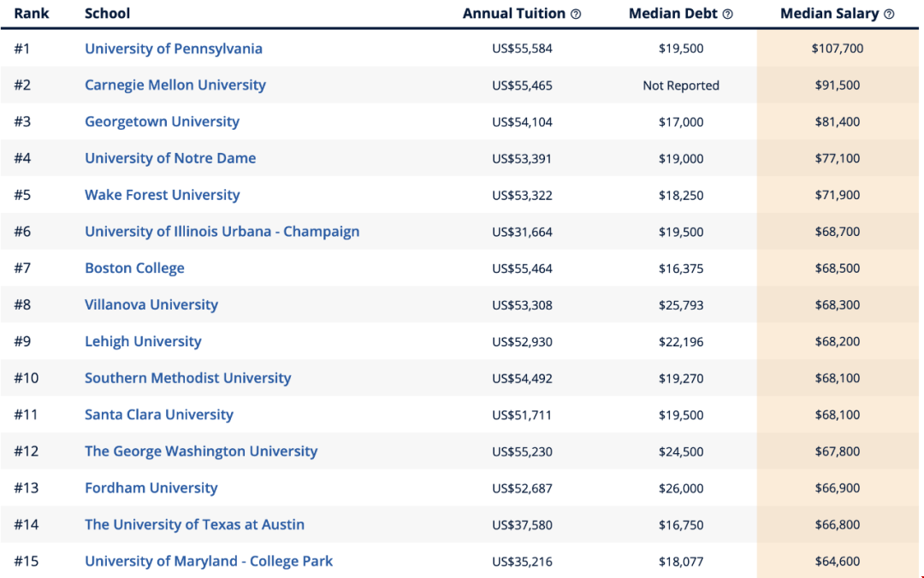Click the #15 rank cell

tap(27, 561)
